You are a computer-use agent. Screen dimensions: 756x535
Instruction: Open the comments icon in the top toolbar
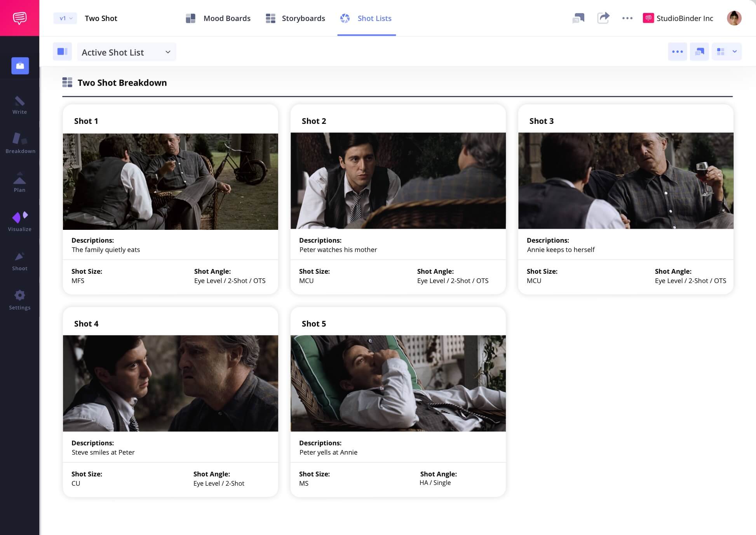coord(578,18)
